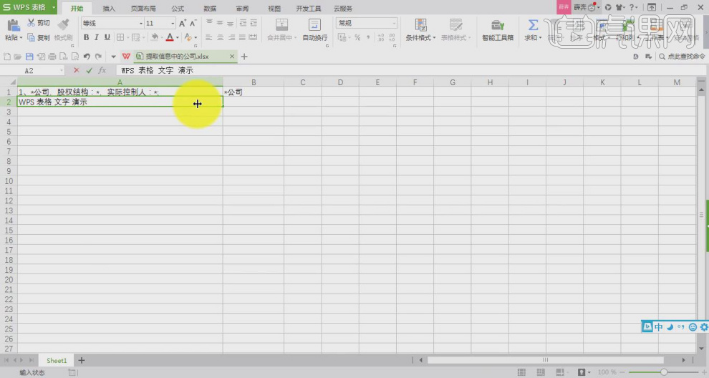Screen dimensions: 709x378
Task: Select cell B1 containing *公司
Action: pos(253,92)
